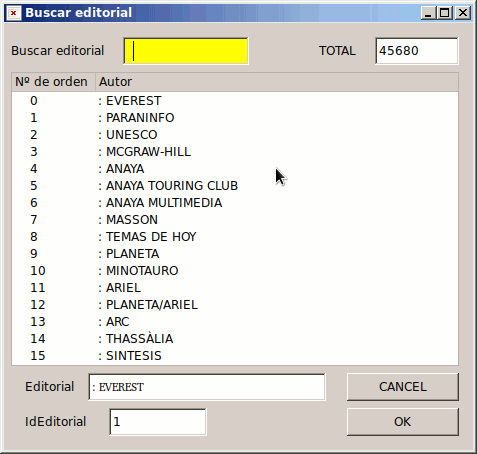
Task: Select the EVEREST row in the list
Action: point(235,101)
